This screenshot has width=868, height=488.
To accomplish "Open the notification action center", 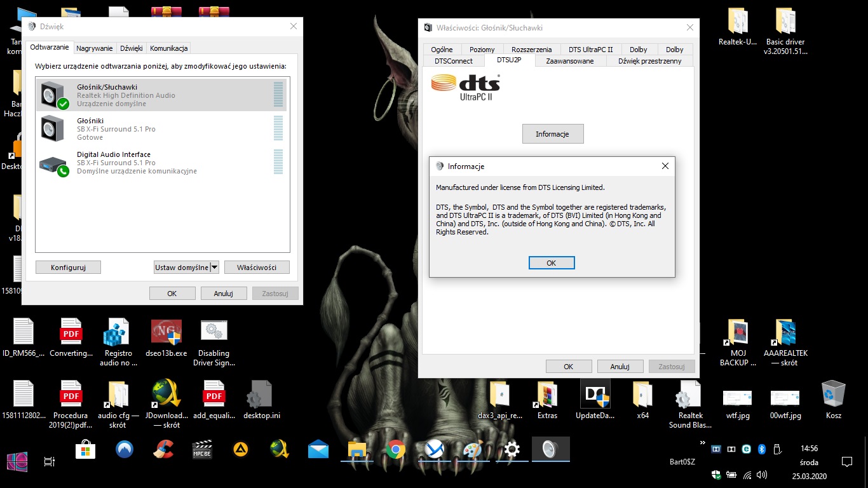I will 846,461.
